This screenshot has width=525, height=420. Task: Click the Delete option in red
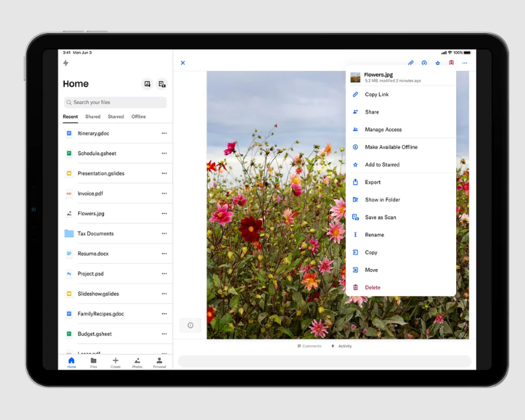coord(372,288)
